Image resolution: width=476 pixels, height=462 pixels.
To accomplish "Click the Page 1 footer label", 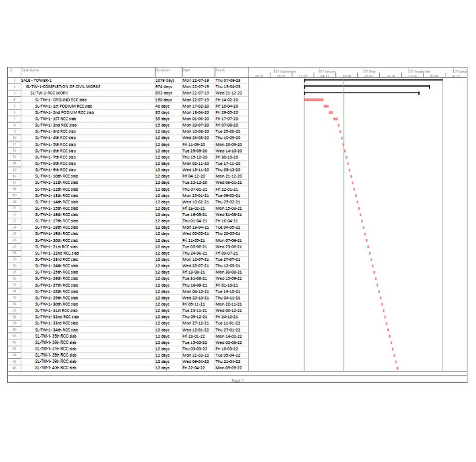I will (x=237, y=381).
